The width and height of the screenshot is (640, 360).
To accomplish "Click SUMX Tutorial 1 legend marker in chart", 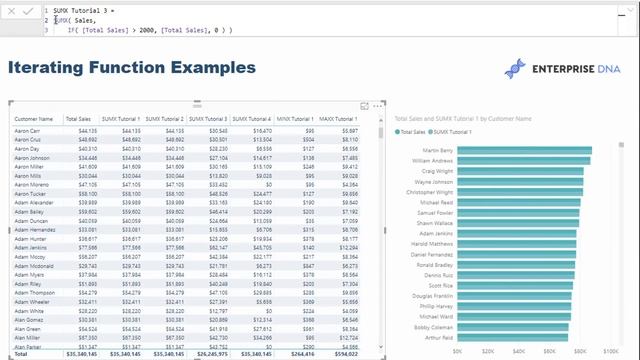I will (430, 132).
